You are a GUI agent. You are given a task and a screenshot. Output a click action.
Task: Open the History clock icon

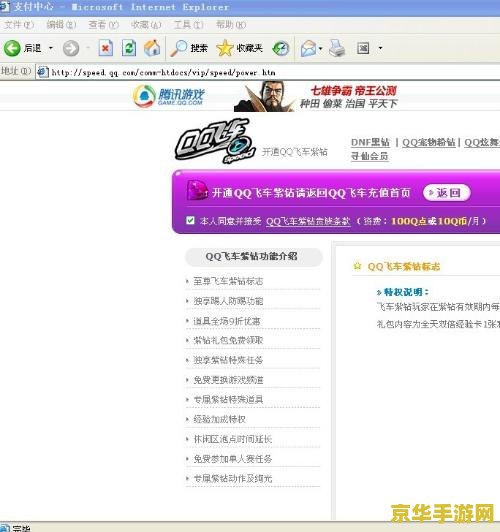click(x=281, y=48)
